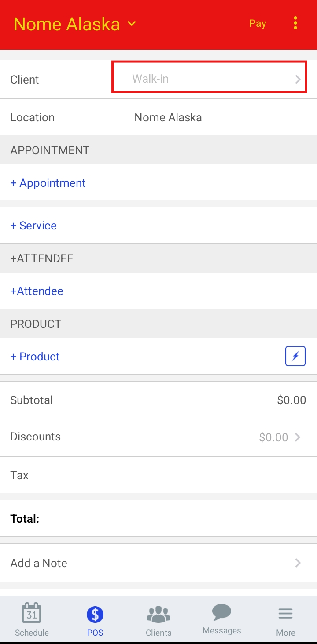Image resolution: width=317 pixels, height=644 pixels.
Task: Open the three-dot overflow menu
Action: [x=295, y=23]
